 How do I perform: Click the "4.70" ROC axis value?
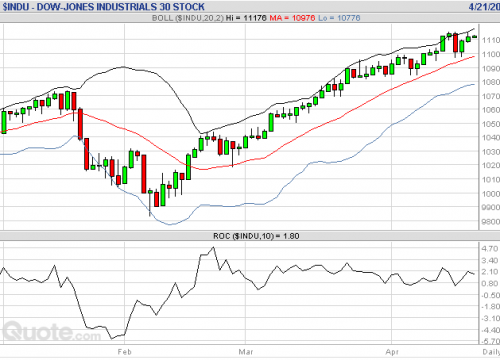[490, 249]
